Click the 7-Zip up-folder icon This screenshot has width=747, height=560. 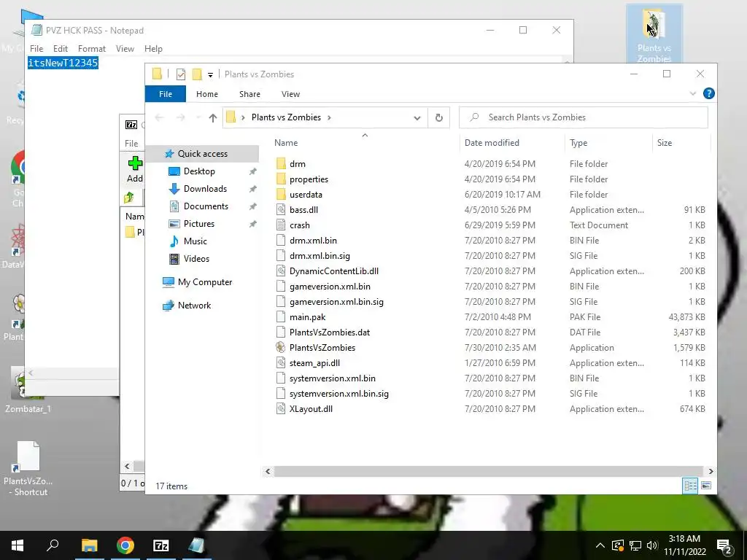click(129, 198)
